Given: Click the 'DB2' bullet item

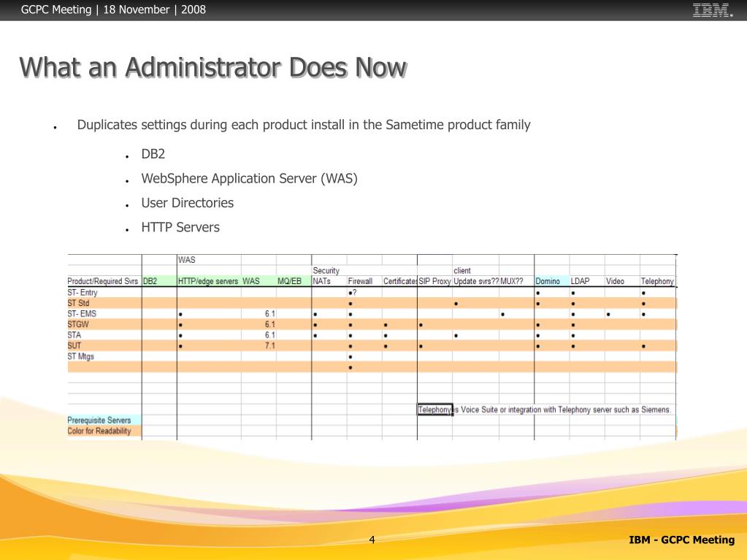Looking at the screenshot, I should 153,154.
